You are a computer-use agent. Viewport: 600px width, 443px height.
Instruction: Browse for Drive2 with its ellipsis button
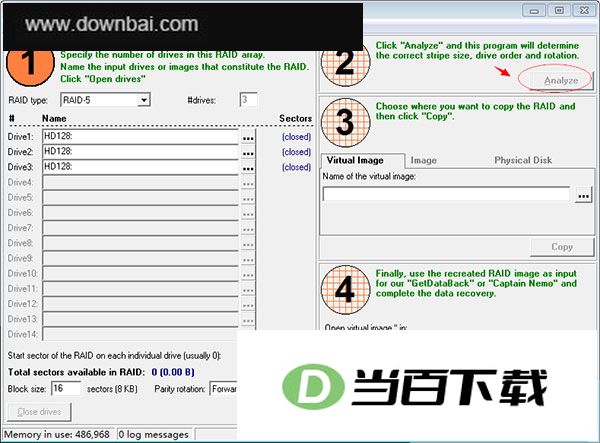248,153
